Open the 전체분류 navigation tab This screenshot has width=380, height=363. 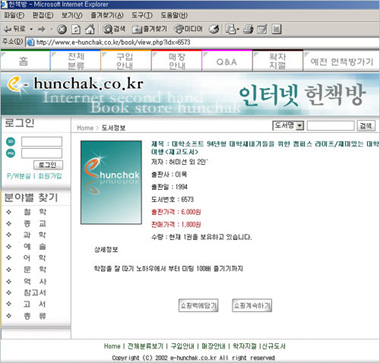click(75, 61)
